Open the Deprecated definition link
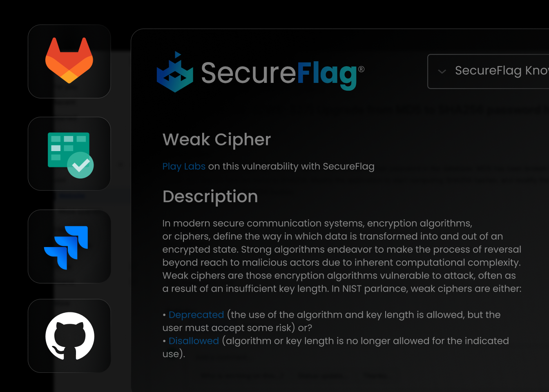549x392 pixels. point(196,315)
